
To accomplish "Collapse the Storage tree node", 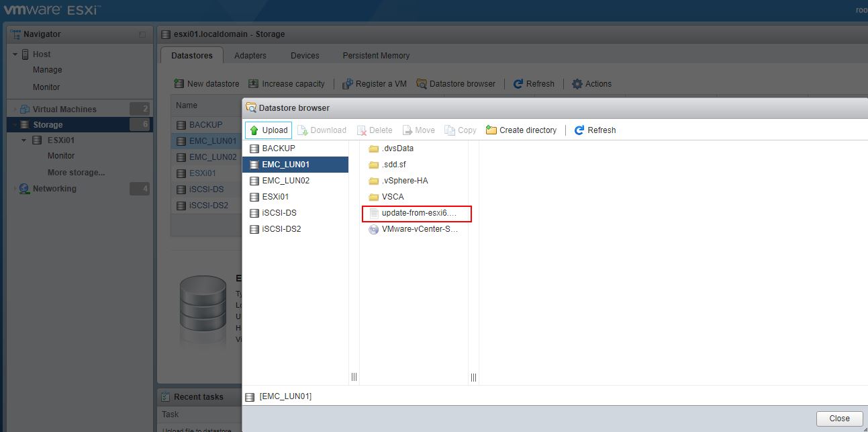I will tap(15, 125).
